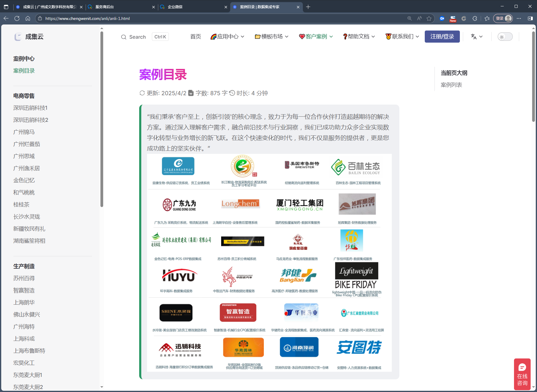Toggle the browser sidebar icon
This screenshot has width=537, height=392.
[x=530, y=18]
